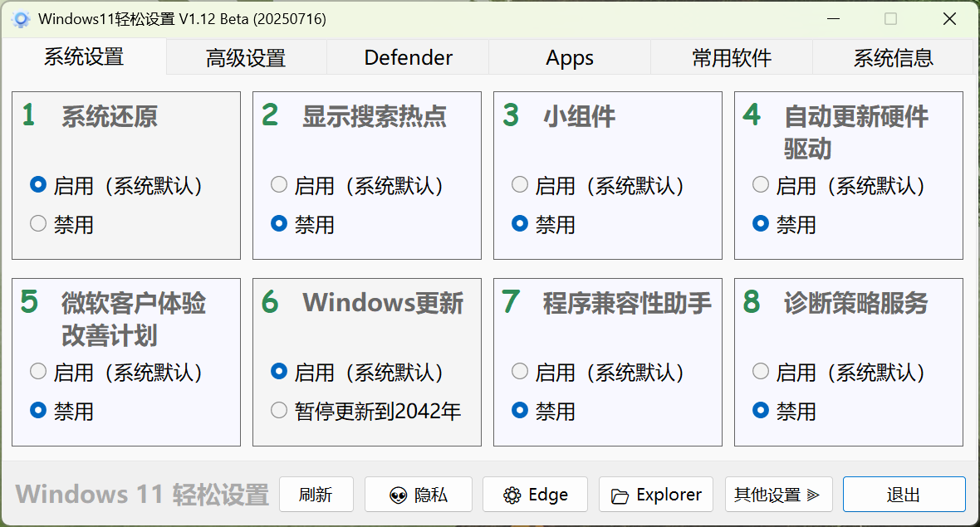The width and height of the screenshot is (980, 527).
Task: Click the gear icon on Edge button
Action: click(x=512, y=495)
